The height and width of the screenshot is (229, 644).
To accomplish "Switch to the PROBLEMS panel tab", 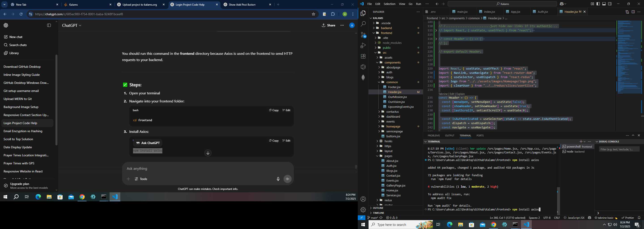I will 434,136.
